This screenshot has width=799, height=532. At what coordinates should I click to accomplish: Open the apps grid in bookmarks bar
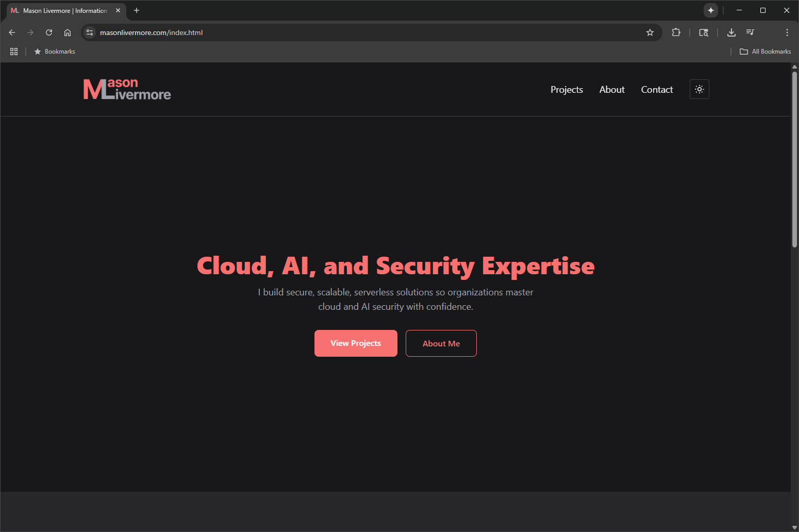14,52
